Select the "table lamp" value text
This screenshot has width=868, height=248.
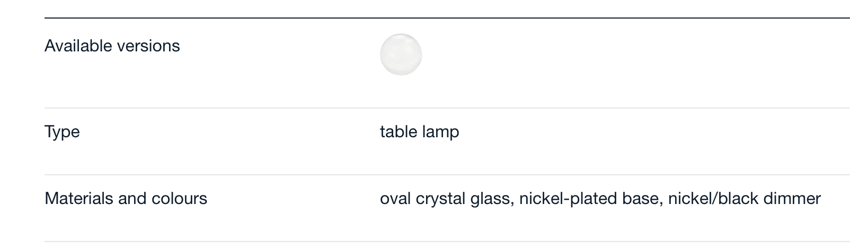coord(419,132)
